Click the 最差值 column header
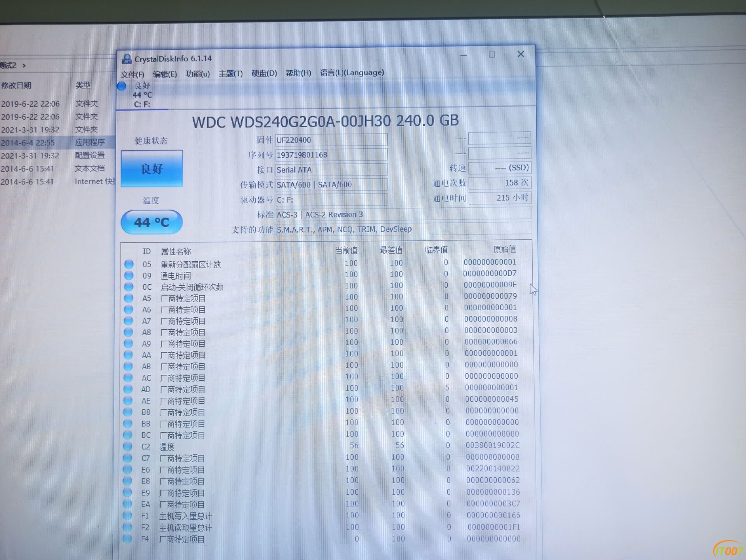The image size is (746, 560). [x=391, y=250]
